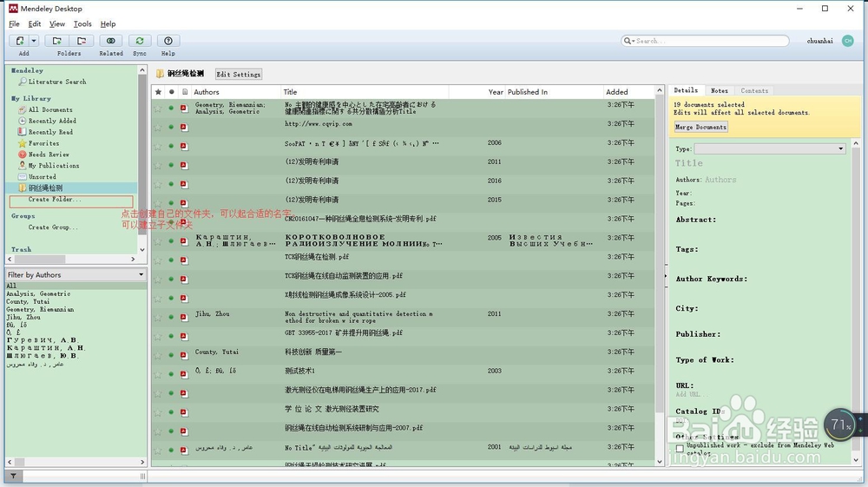This screenshot has height=487, width=868.
Task: Select Literature Search in sidebar
Action: point(57,82)
